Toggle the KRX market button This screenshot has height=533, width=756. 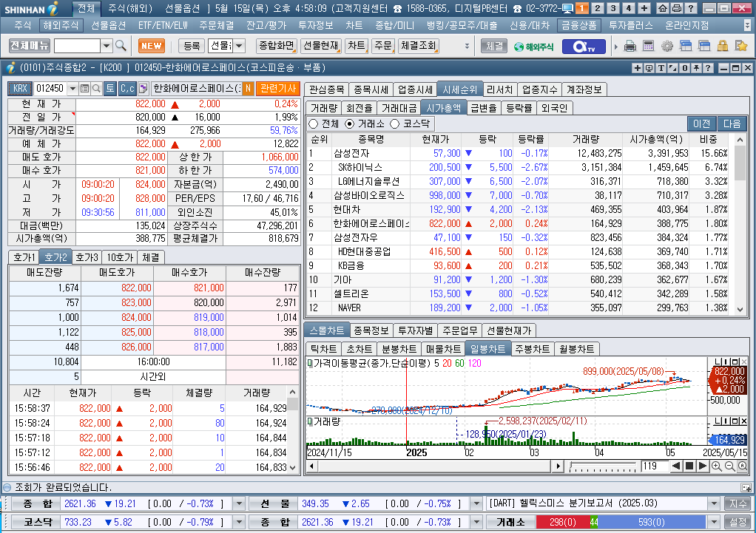(x=20, y=88)
